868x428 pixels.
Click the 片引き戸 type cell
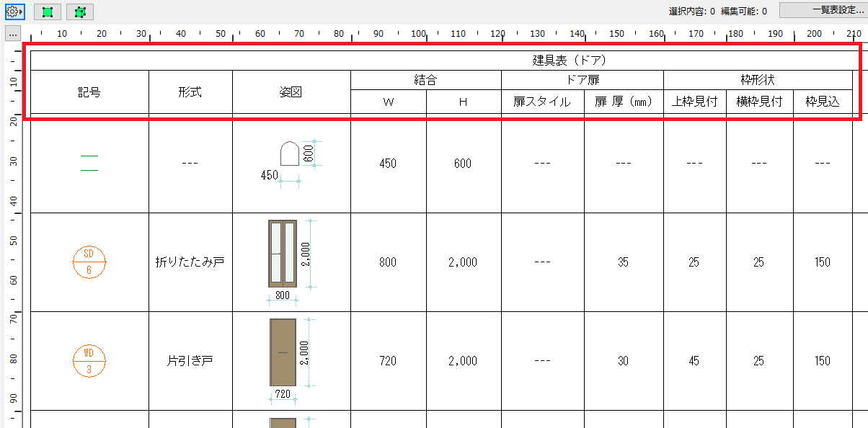point(190,361)
